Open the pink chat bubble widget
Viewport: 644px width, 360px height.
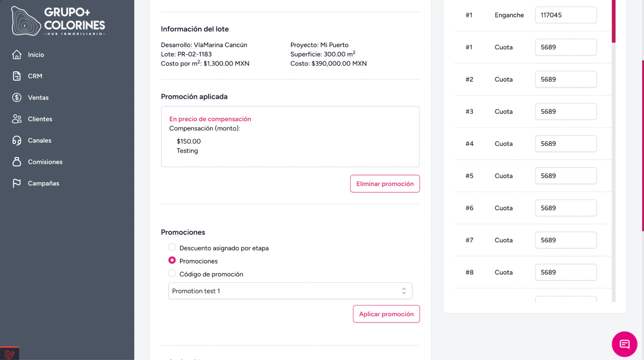pos(624,344)
